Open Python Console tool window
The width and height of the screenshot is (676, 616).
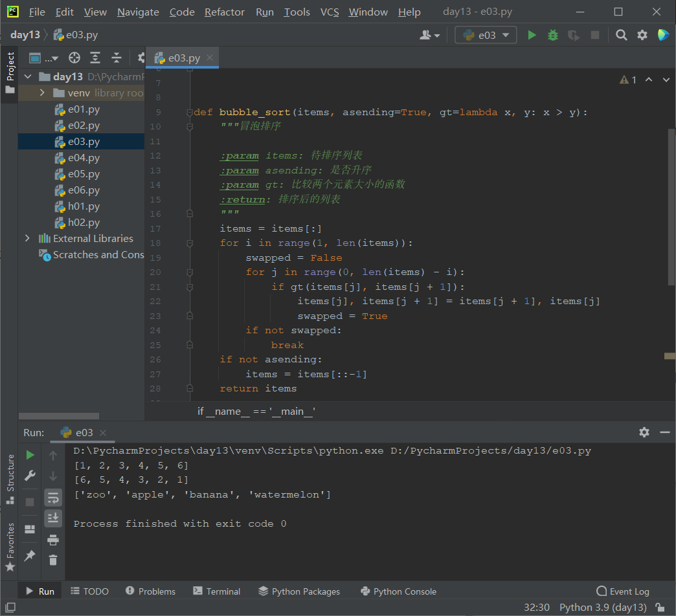pyautogui.click(x=398, y=591)
